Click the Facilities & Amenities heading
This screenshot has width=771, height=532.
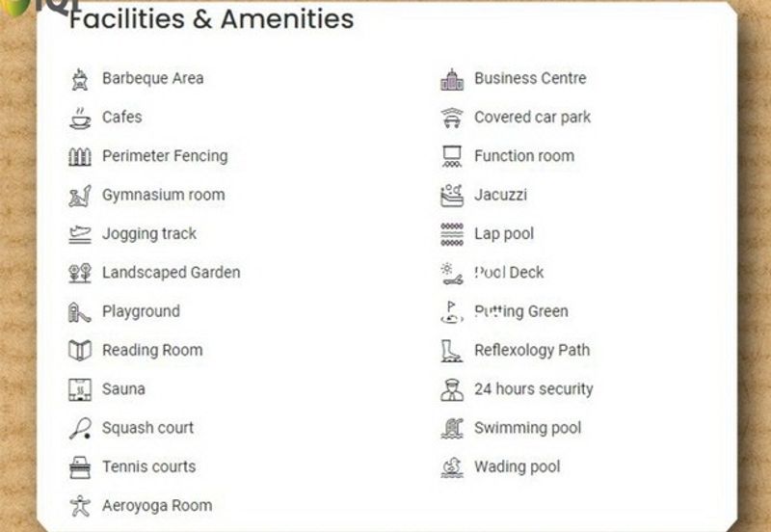211,18
